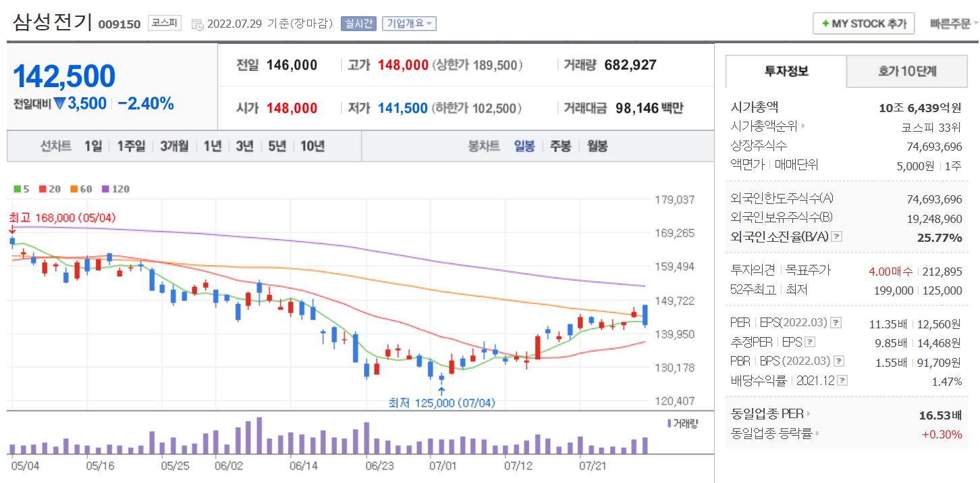Open the 동일업종 PER link
Screen dimensions: 980x483
click(x=767, y=414)
